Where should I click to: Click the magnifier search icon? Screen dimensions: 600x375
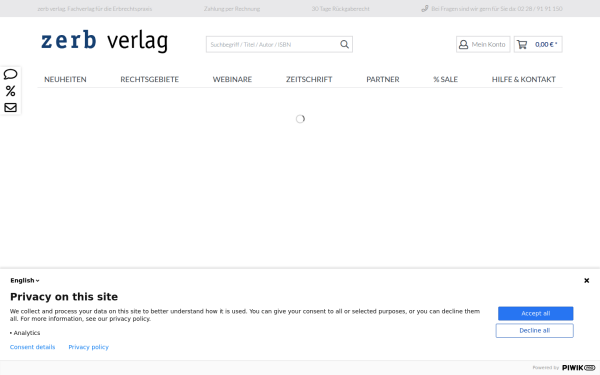[344, 44]
